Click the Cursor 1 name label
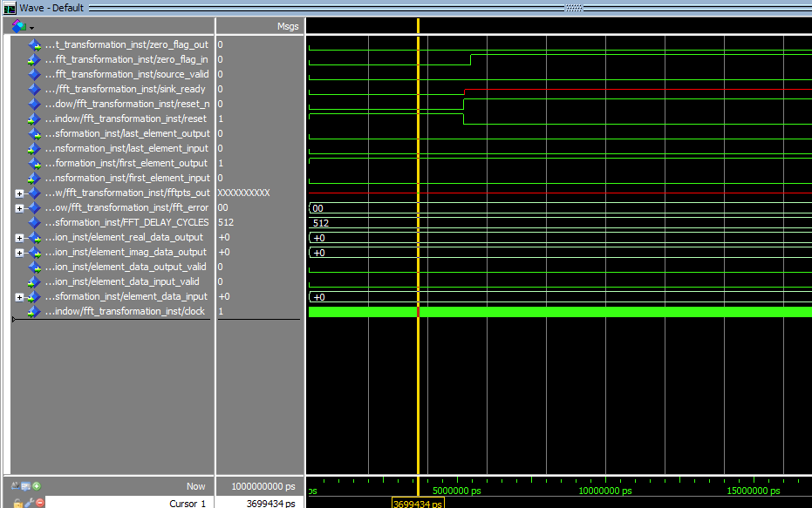This screenshot has height=508, width=812. (x=188, y=503)
